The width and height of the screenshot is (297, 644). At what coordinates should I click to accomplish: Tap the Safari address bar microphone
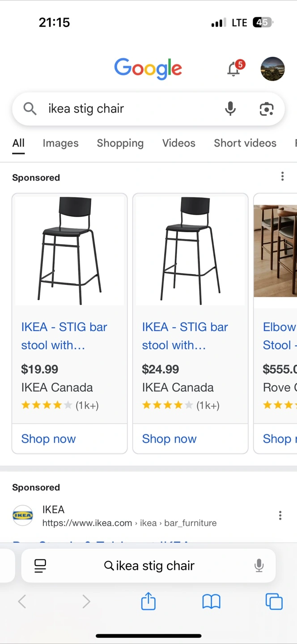(x=259, y=566)
